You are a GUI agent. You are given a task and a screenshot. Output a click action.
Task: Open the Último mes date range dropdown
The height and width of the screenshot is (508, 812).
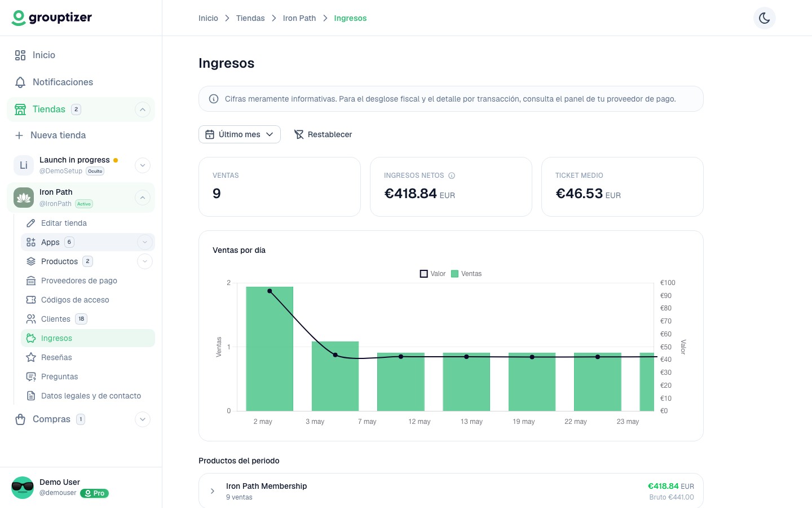pos(240,134)
